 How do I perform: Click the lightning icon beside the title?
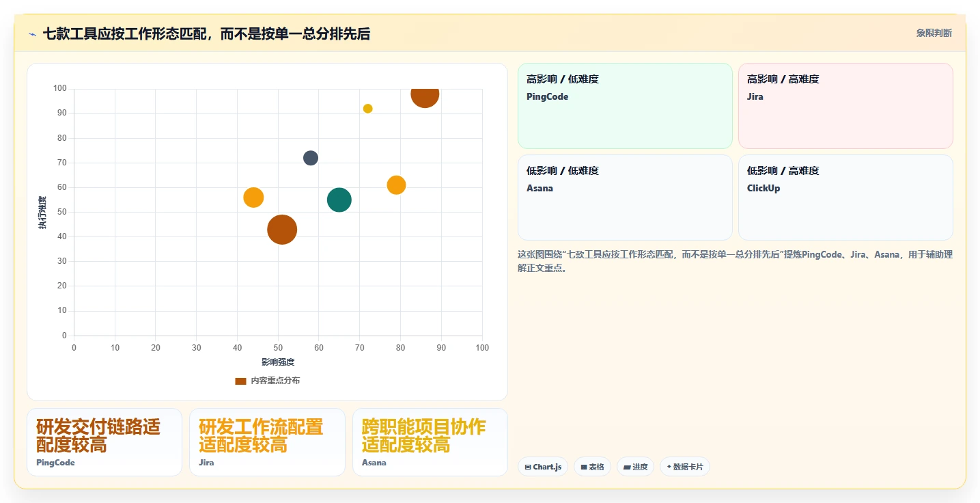[x=33, y=34]
